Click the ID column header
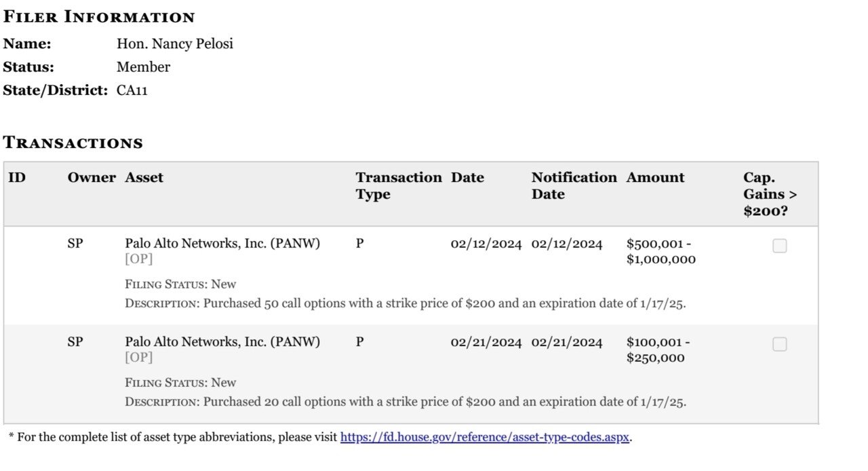Screen dimensions: 868x471 (17, 178)
